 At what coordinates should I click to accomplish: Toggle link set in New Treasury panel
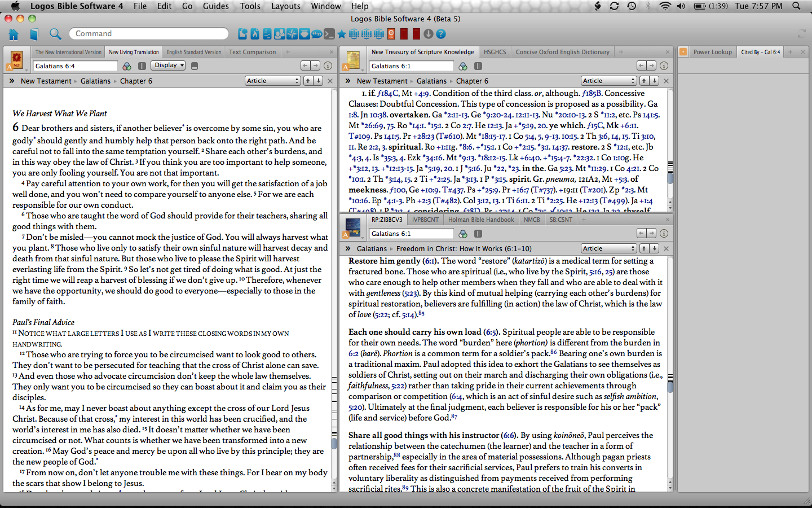(x=478, y=66)
